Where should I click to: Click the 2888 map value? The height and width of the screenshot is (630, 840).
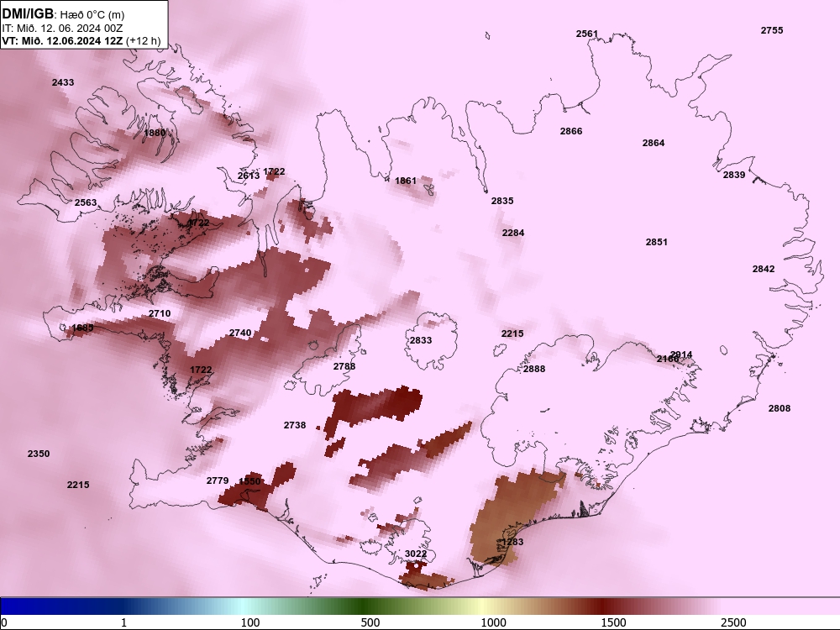[534, 369]
